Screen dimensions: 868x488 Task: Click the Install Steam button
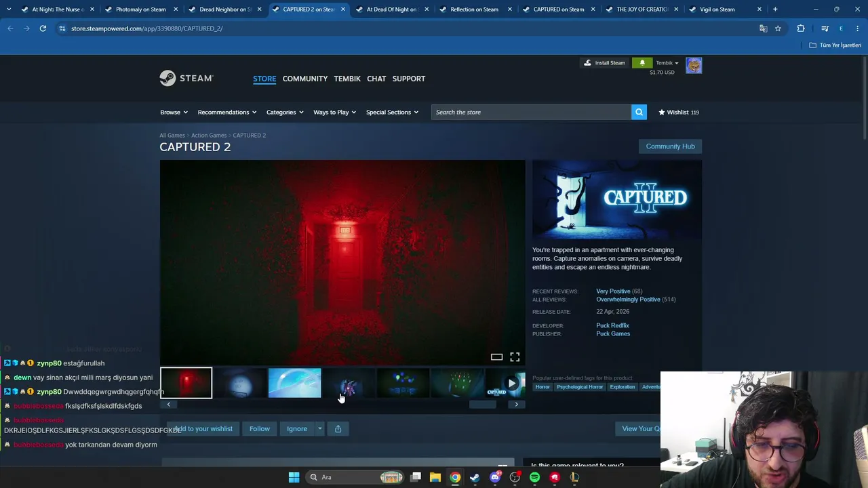coord(604,63)
